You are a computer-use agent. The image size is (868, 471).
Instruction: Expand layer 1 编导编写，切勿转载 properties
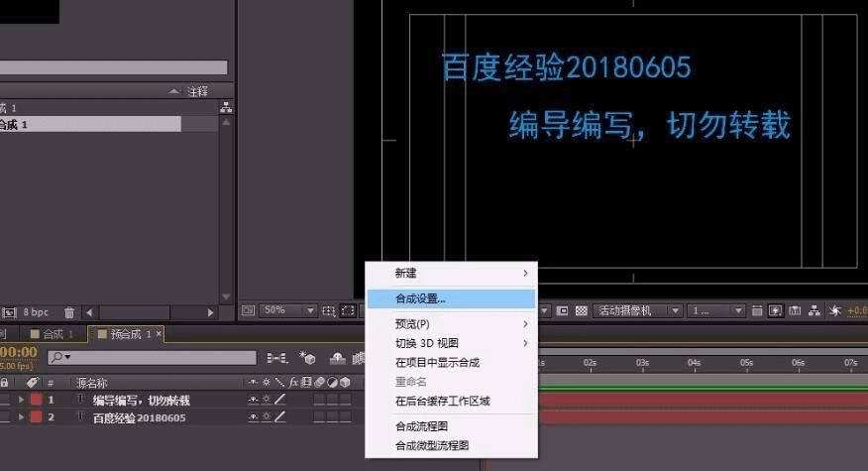(x=21, y=400)
